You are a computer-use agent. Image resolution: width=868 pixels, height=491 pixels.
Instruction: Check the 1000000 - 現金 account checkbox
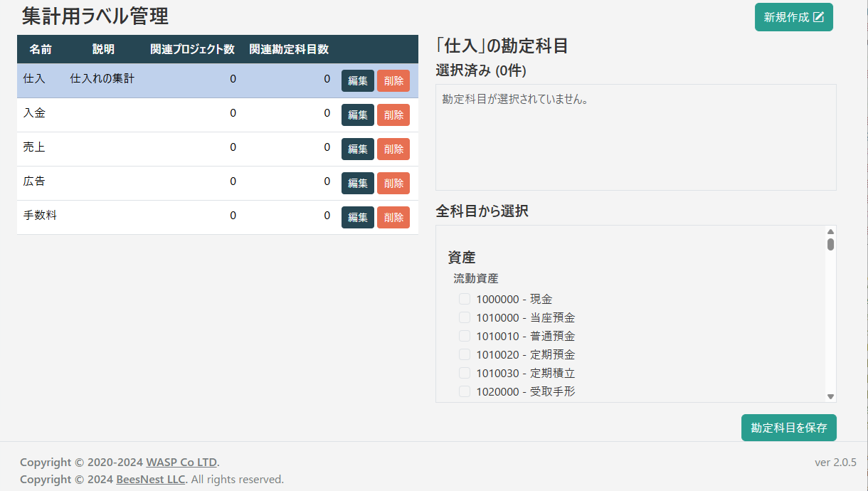point(465,299)
